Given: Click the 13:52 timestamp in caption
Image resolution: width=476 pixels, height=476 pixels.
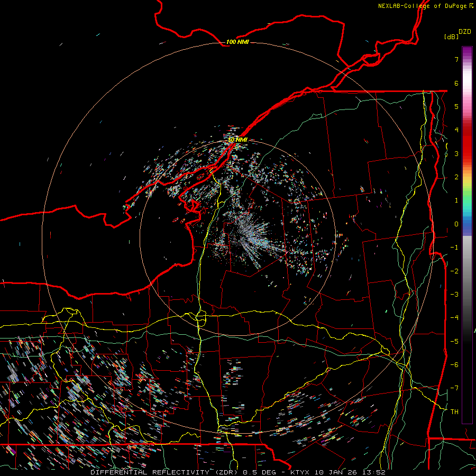Looking at the screenshot, I should [x=375, y=472].
